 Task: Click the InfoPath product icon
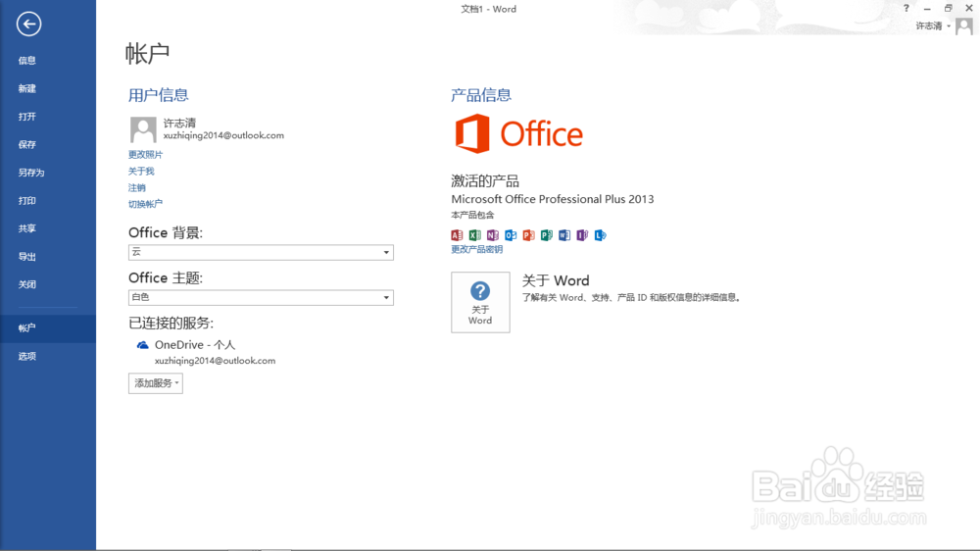pyautogui.click(x=582, y=235)
